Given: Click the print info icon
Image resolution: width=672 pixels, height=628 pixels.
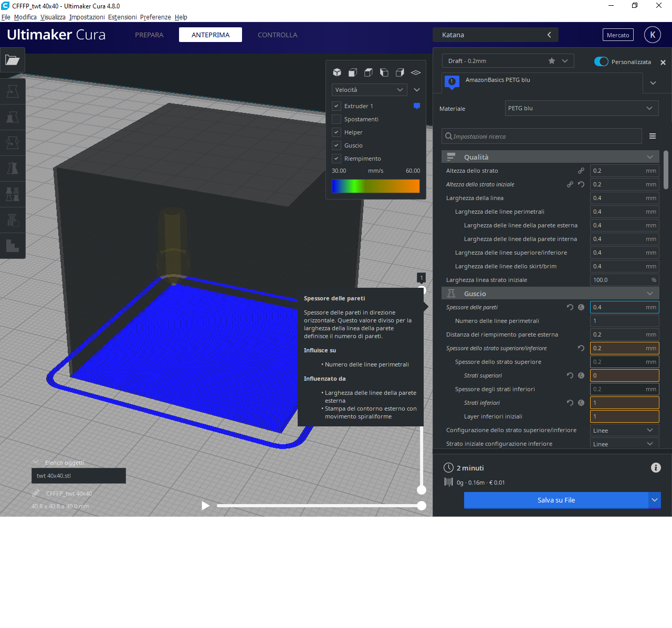Looking at the screenshot, I should [656, 467].
